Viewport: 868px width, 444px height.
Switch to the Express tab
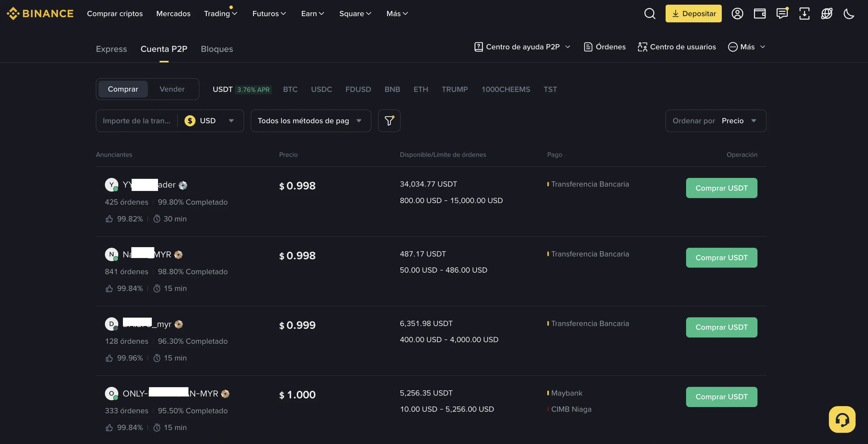point(111,49)
